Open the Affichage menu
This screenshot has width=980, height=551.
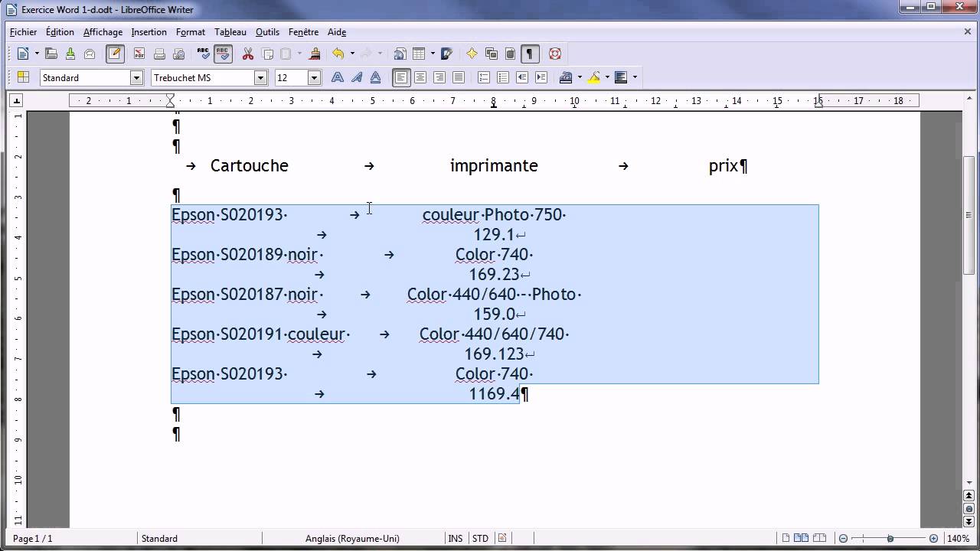tap(103, 32)
